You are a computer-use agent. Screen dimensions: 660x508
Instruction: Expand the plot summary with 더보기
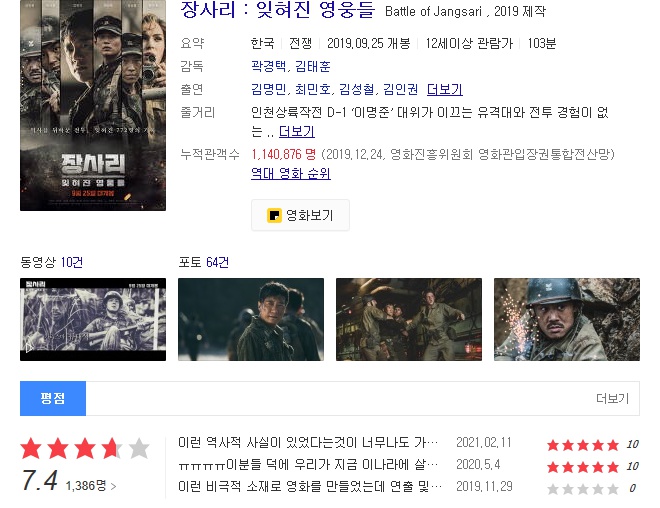pyautogui.click(x=297, y=131)
